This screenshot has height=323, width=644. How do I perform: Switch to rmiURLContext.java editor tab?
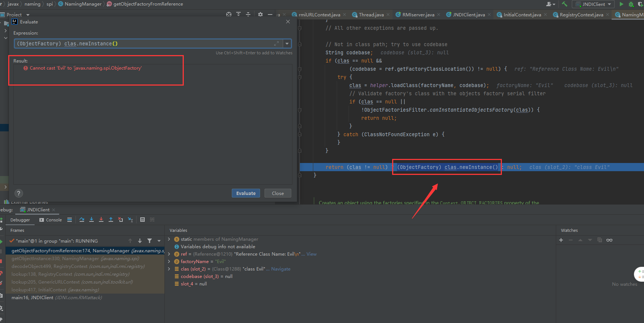(x=319, y=15)
